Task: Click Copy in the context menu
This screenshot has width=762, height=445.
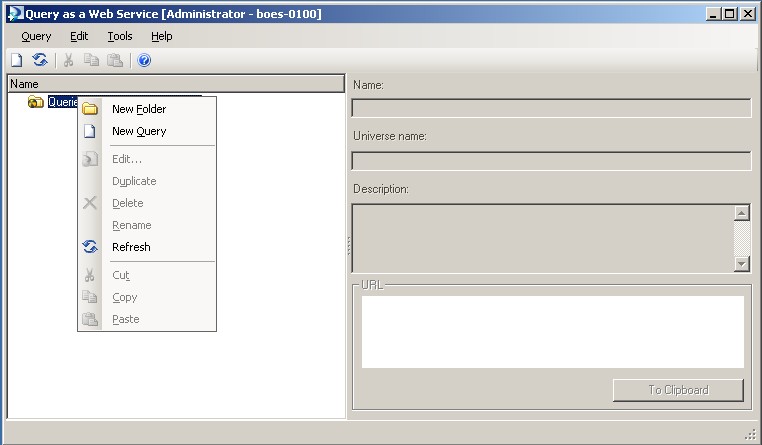Action: click(x=147, y=297)
